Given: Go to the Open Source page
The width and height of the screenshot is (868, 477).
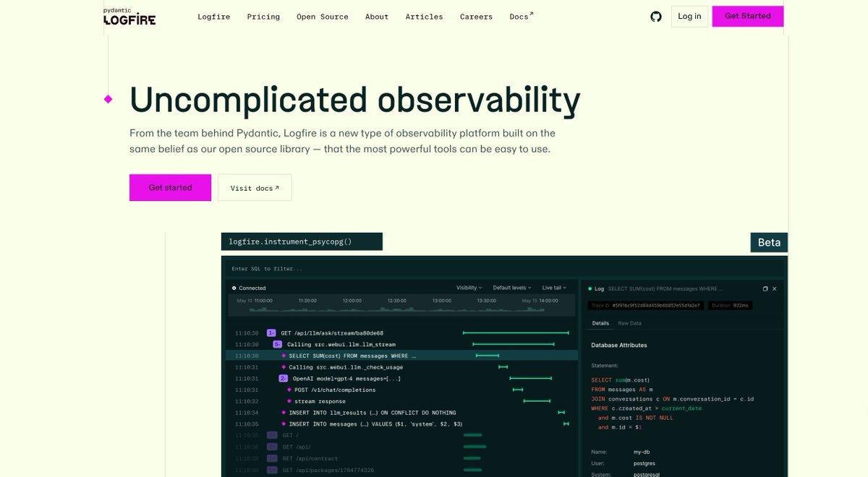Looking at the screenshot, I should point(322,17).
